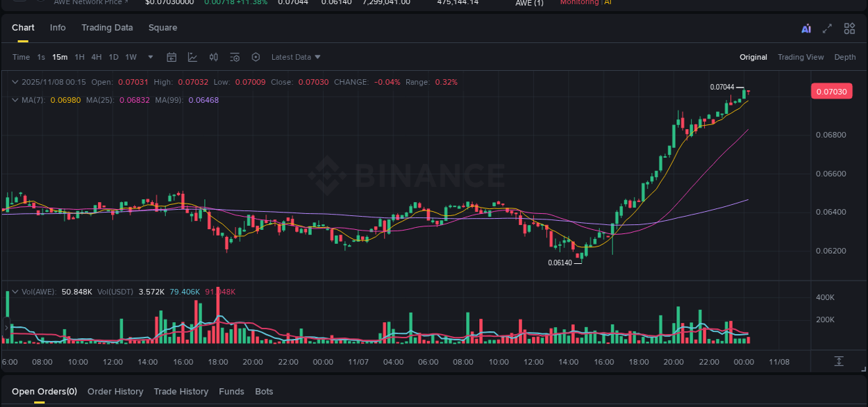868x407 pixels.
Task: Open the widgets layout icon
Action: [x=849, y=28]
